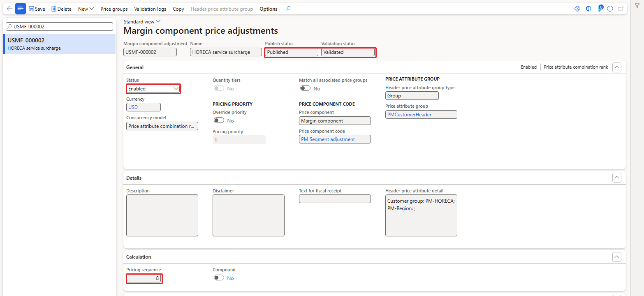Click the Description text box

point(162,215)
